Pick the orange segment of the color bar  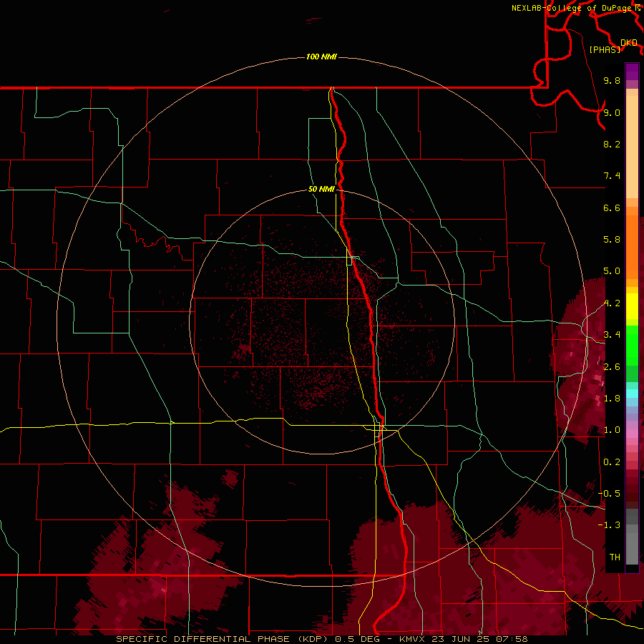[632, 247]
